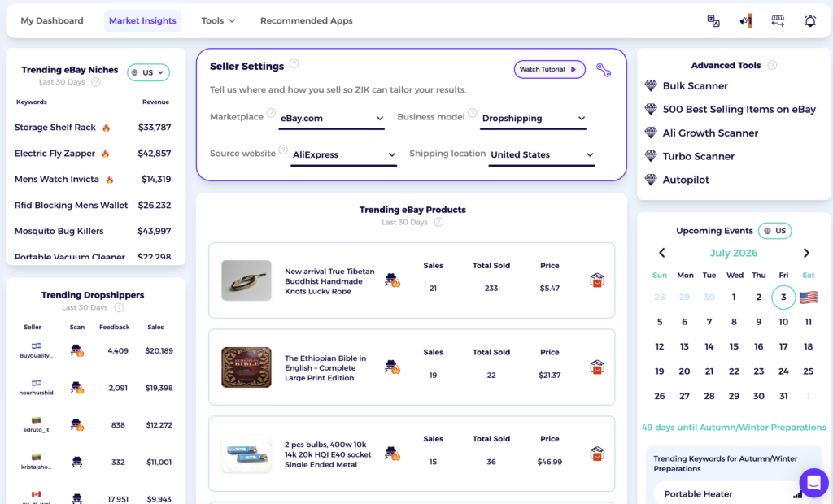Open the chat support bubble
Viewport: 833px width, 504px height.
point(813,483)
